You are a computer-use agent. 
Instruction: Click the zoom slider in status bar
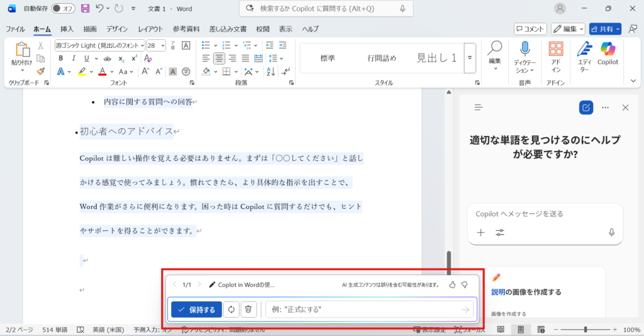click(x=585, y=329)
